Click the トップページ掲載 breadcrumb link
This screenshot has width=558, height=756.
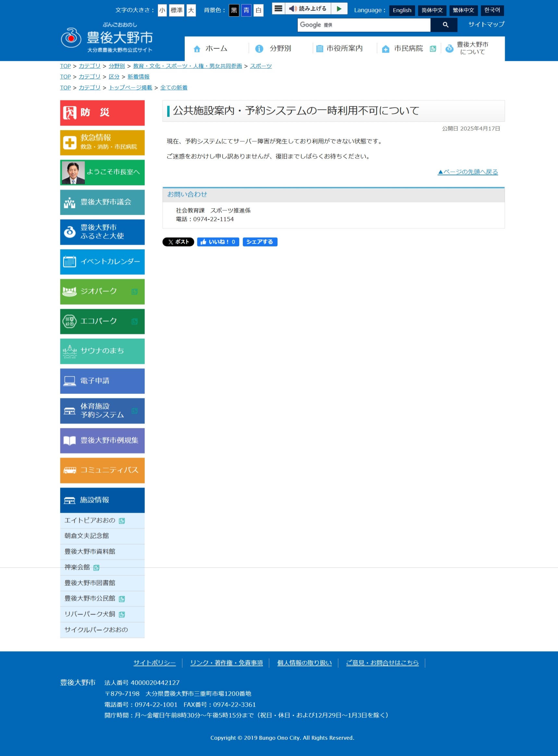coord(130,88)
